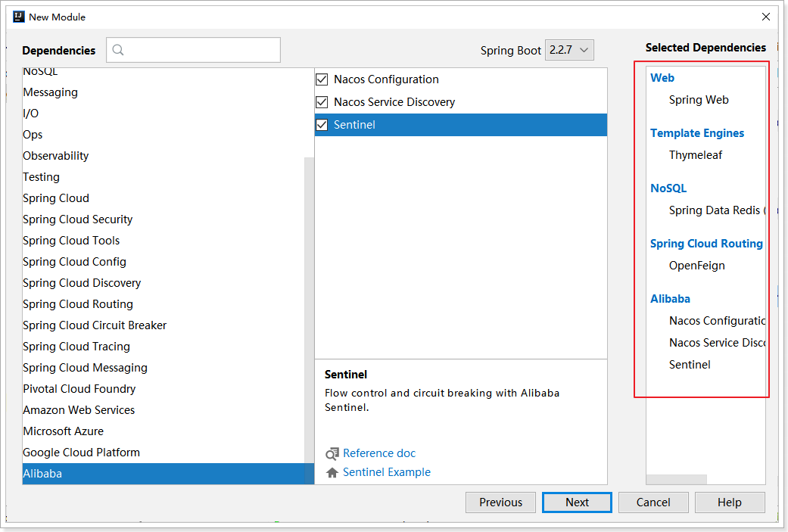Toggle the Sentinel checkbox

click(x=322, y=125)
